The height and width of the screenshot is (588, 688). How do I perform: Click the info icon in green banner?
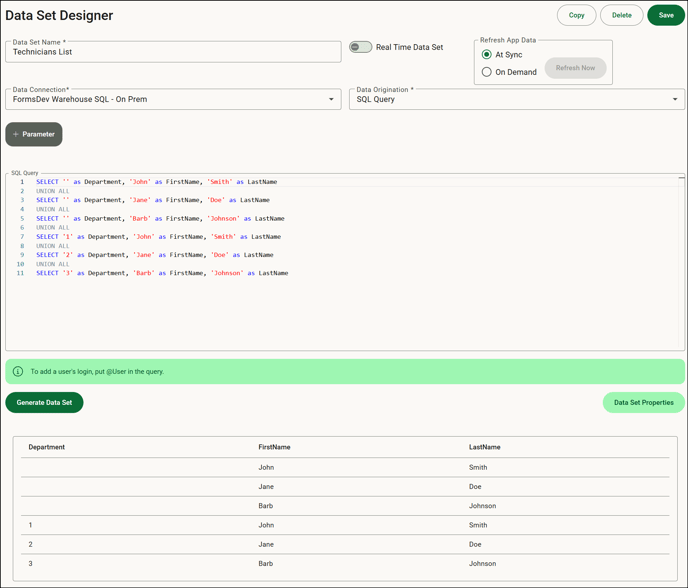pos(18,372)
